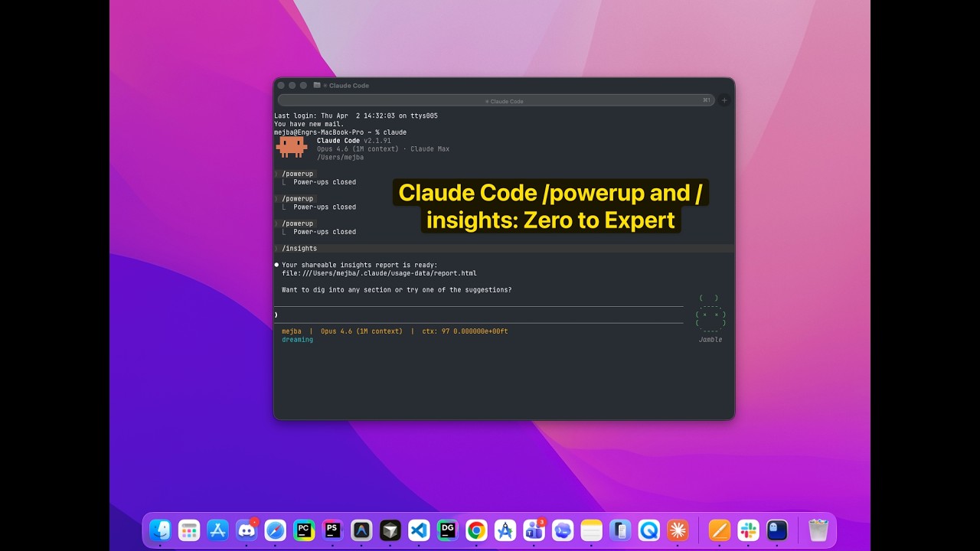Open the report.html file link
Screen dimensions: 980x551
[x=379, y=273]
